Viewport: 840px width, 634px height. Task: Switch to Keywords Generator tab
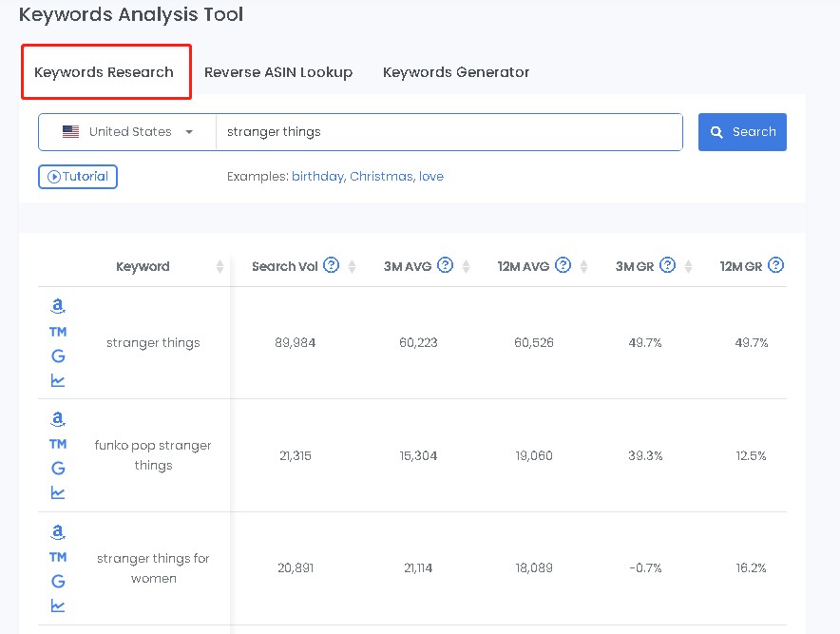(x=456, y=72)
